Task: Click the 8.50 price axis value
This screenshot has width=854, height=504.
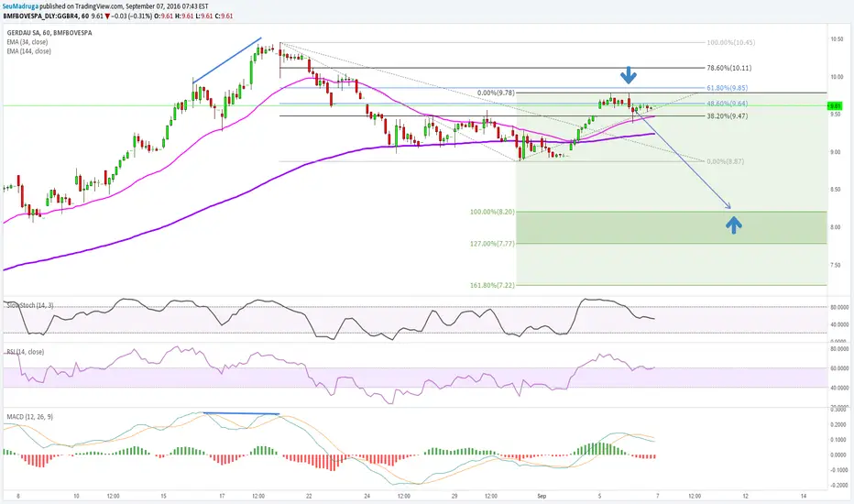Action: pyautogui.click(x=836, y=190)
